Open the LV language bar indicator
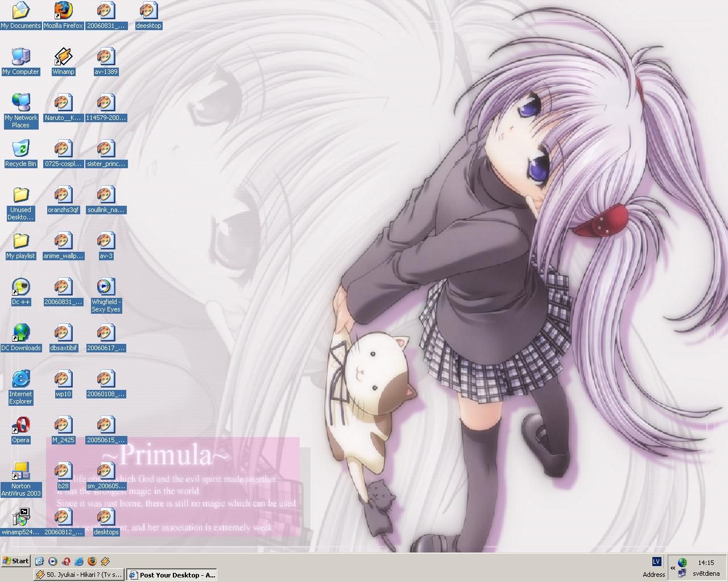The width and height of the screenshot is (728, 582). 656,562
